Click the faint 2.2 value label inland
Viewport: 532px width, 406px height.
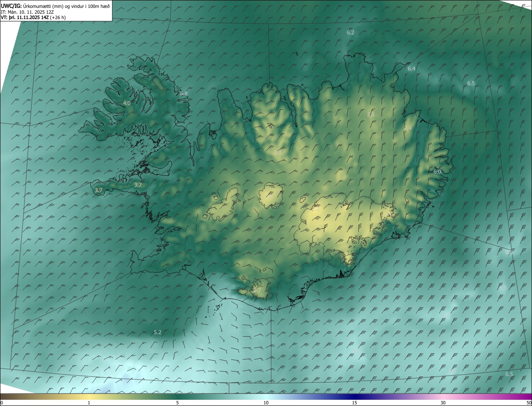[x=278, y=153]
